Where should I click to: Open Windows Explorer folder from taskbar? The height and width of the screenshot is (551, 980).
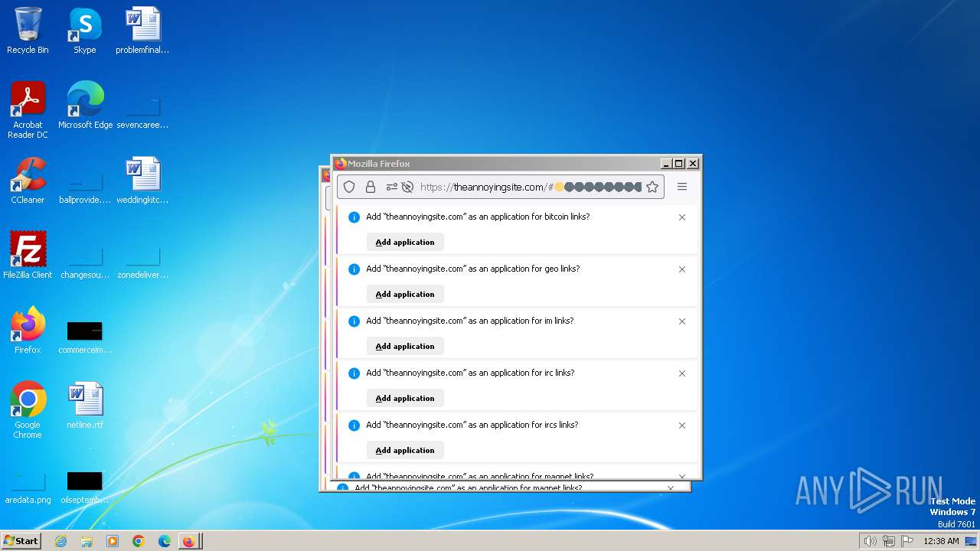point(87,541)
